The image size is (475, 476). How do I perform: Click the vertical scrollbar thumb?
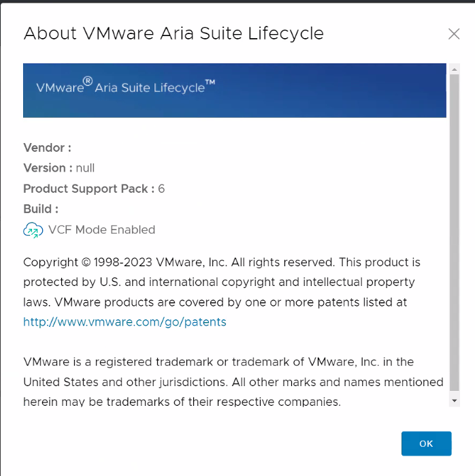(455, 232)
